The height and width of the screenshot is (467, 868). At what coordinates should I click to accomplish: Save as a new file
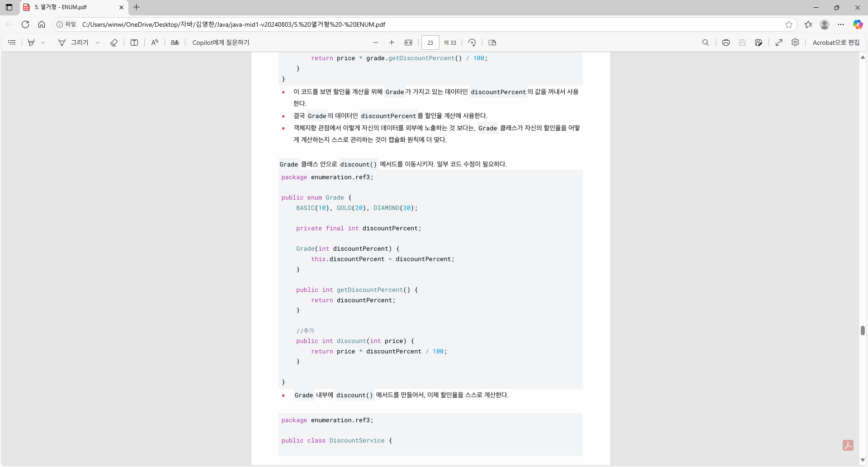coord(759,43)
